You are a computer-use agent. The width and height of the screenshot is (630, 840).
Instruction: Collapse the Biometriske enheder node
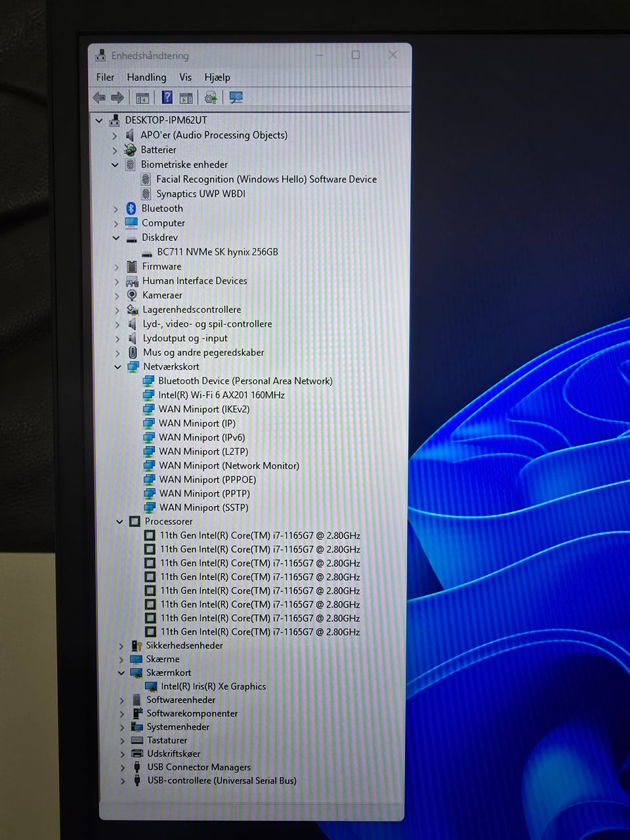coord(115,165)
